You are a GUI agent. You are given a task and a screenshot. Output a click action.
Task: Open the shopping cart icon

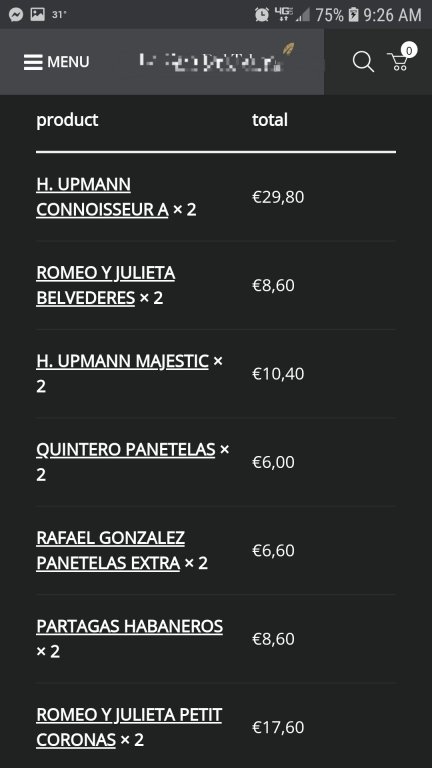tap(398, 62)
